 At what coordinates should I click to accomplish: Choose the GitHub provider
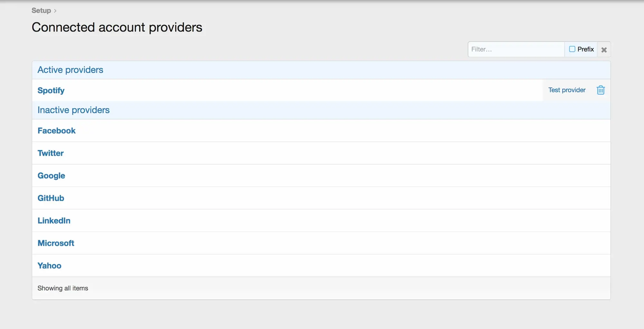pos(51,198)
